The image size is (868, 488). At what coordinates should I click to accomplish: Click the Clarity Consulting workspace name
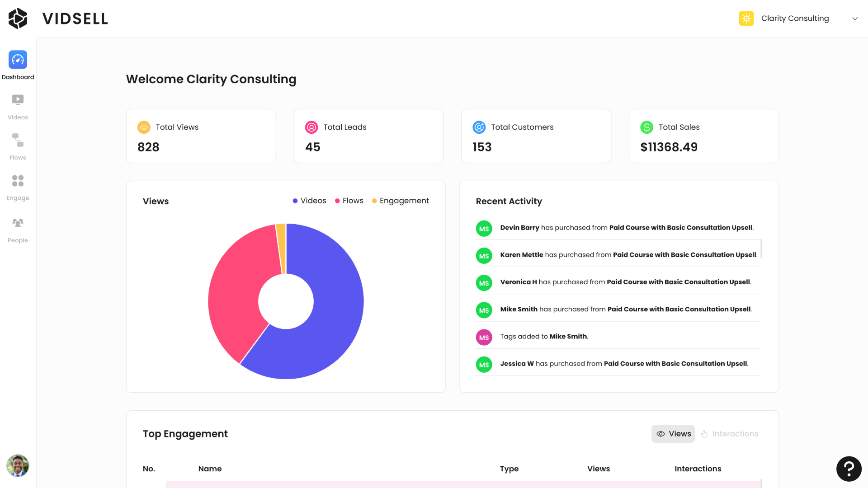pyautogui.click(x=795, y=19)
